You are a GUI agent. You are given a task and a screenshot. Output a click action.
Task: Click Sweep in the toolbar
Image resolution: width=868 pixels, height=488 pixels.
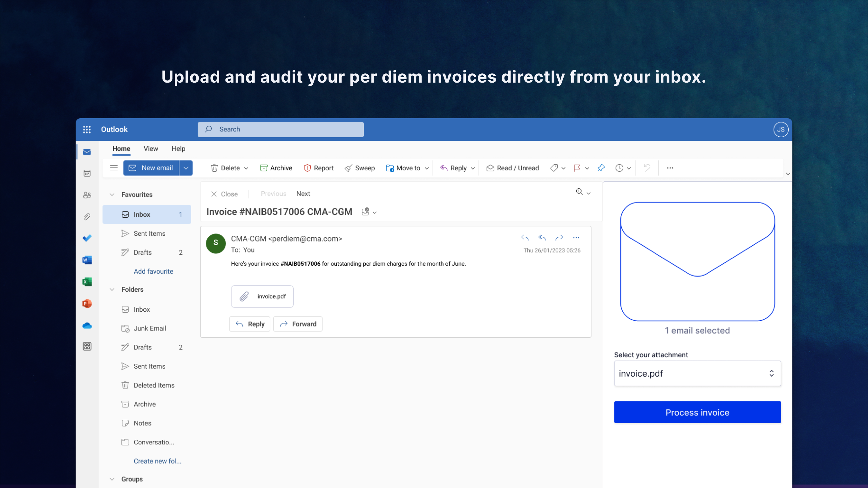click(360, 168)
